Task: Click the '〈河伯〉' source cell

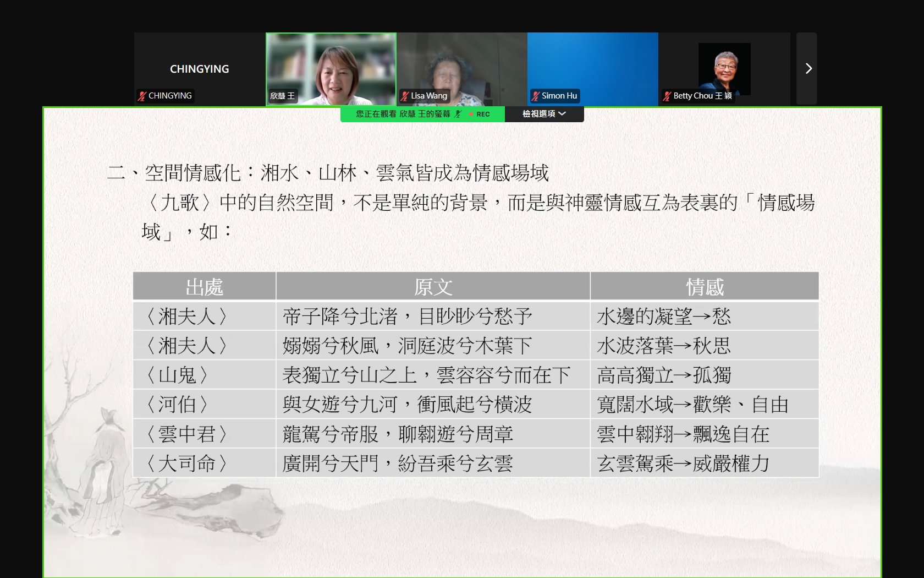Action: point(205,405)
